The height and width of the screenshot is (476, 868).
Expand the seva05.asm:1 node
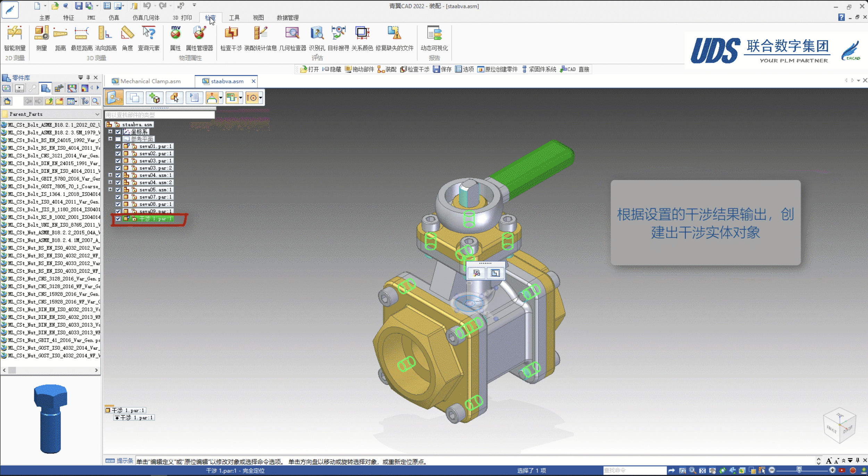(x=110, y=189)
